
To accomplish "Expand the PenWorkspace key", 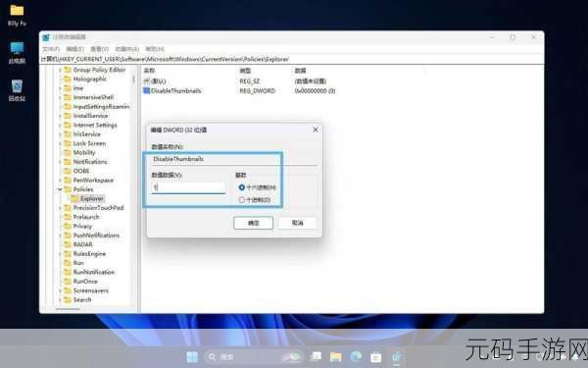I will coord(60,181).
